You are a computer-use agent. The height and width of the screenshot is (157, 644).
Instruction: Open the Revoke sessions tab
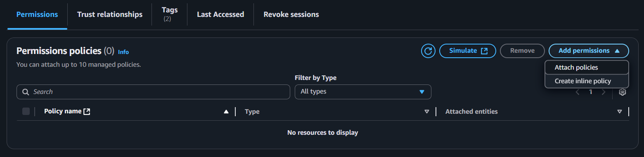291,14
